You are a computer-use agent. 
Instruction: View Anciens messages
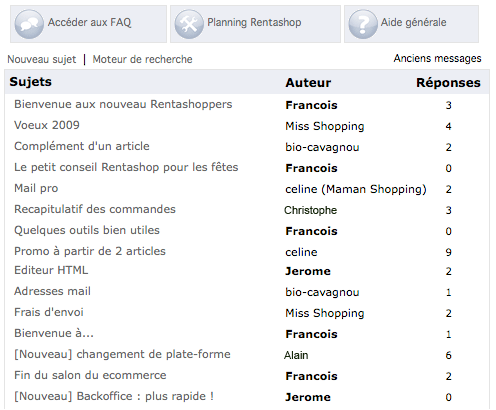pyautogui.click(x=437, y=58)
